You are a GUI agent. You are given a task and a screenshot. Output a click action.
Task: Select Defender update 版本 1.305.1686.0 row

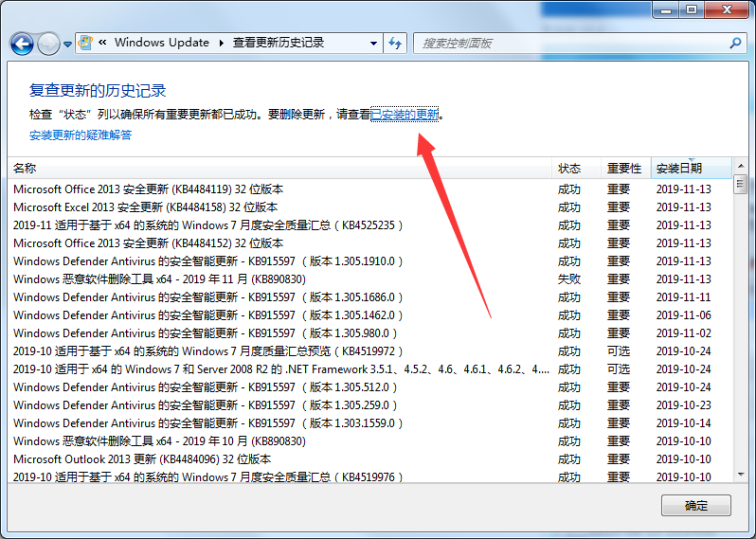[369, 297]
